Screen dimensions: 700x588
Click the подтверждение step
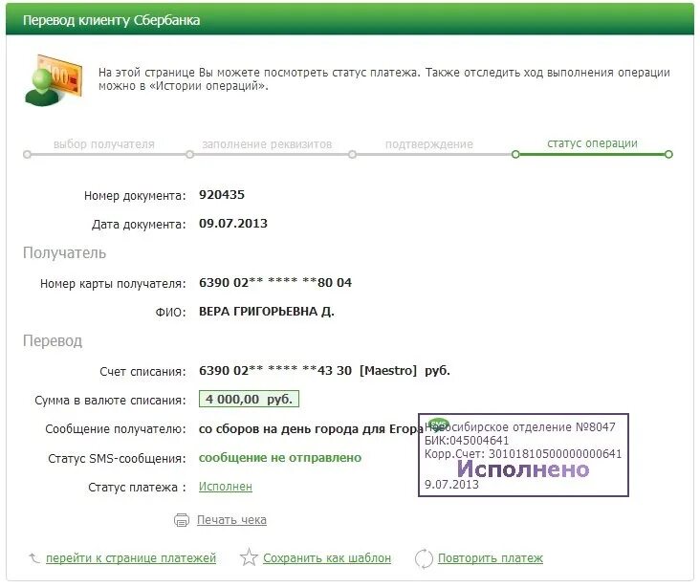point(429,144)
